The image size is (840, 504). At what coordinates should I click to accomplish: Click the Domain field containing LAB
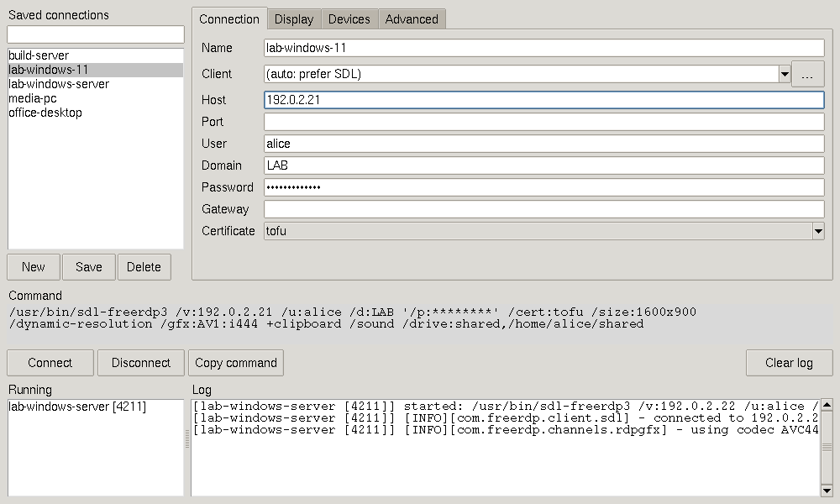tap(543, 165)
